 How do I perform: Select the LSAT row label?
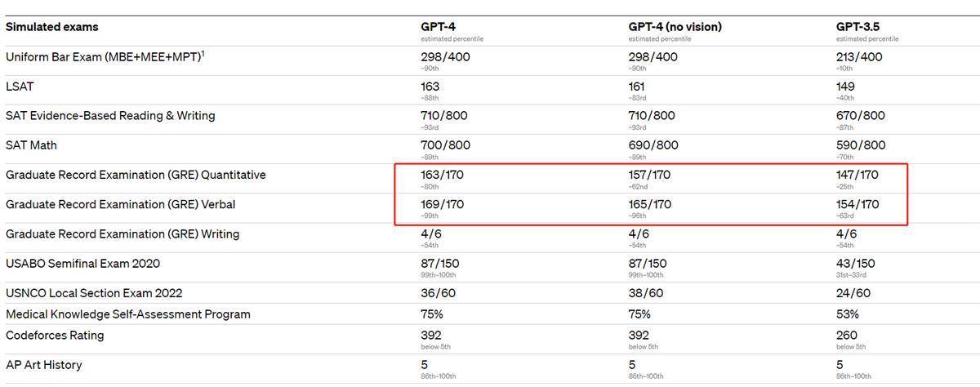click(x=20, y=86)
